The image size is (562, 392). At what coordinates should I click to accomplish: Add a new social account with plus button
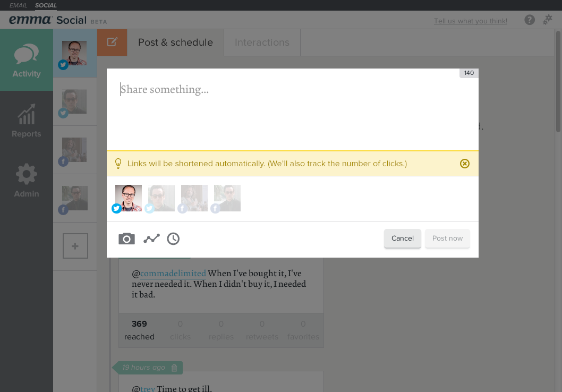pos(75,246)
